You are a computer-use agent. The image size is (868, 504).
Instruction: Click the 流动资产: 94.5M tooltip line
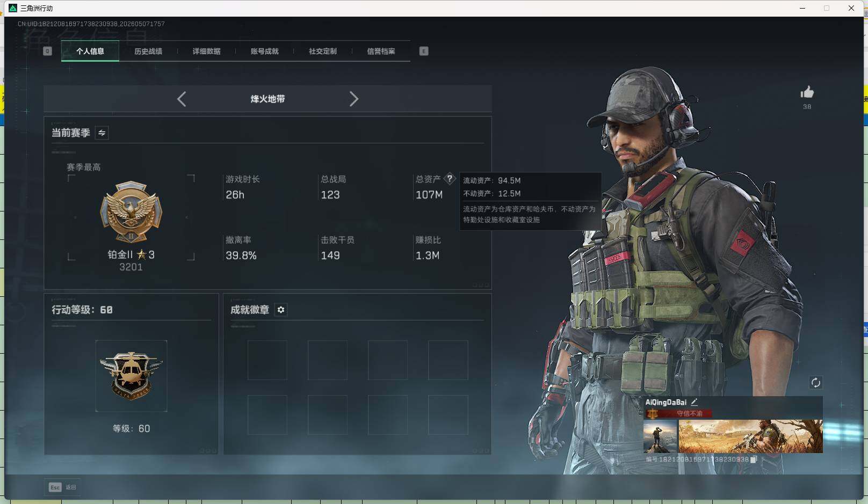[492, 180]
